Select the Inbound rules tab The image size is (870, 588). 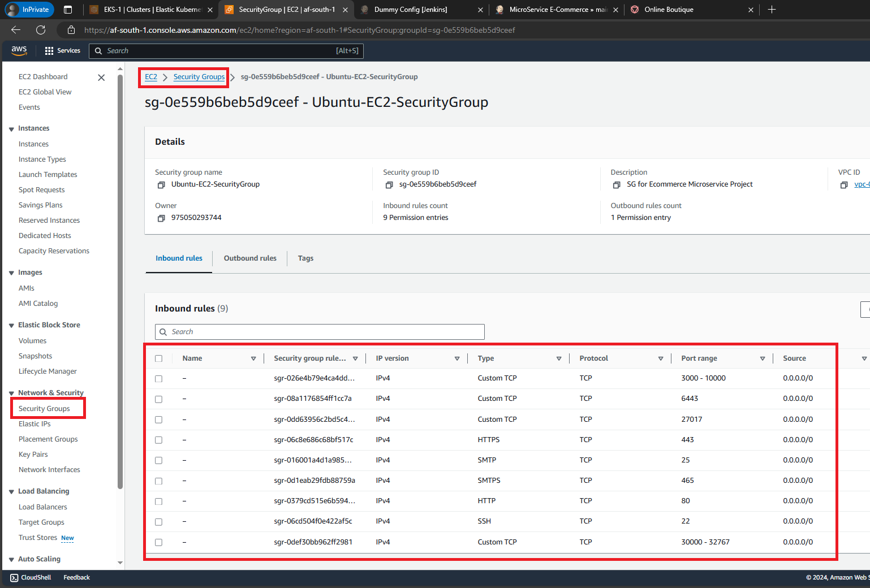179,258
